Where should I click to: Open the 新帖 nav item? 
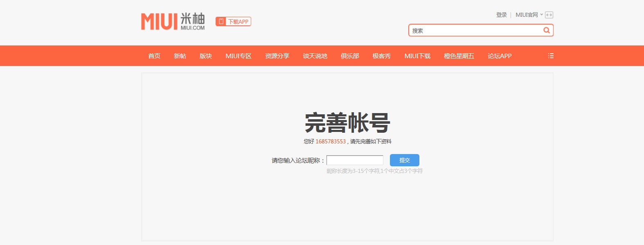coord(180,56)
